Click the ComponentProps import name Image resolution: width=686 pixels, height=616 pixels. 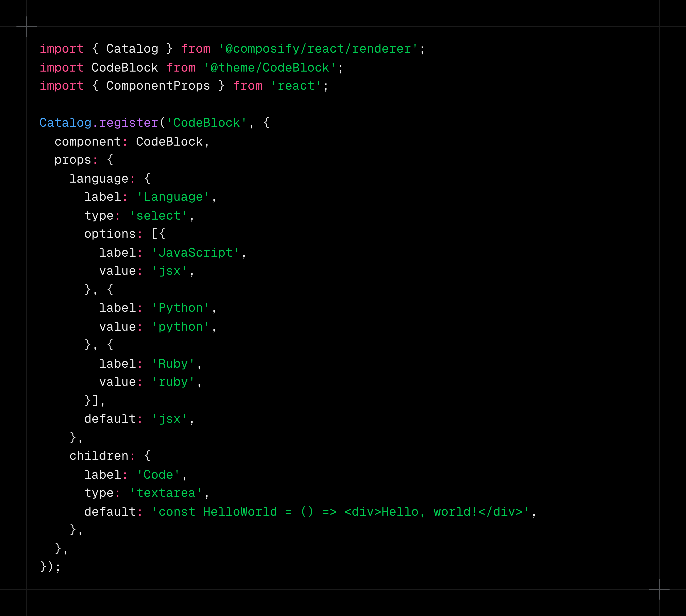pyautogui.click(x=158, y=86)
